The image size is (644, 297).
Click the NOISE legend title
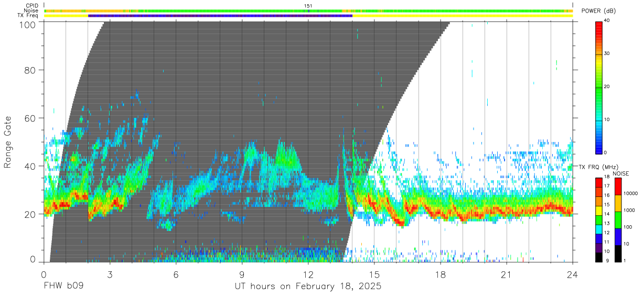click(621, 173)
